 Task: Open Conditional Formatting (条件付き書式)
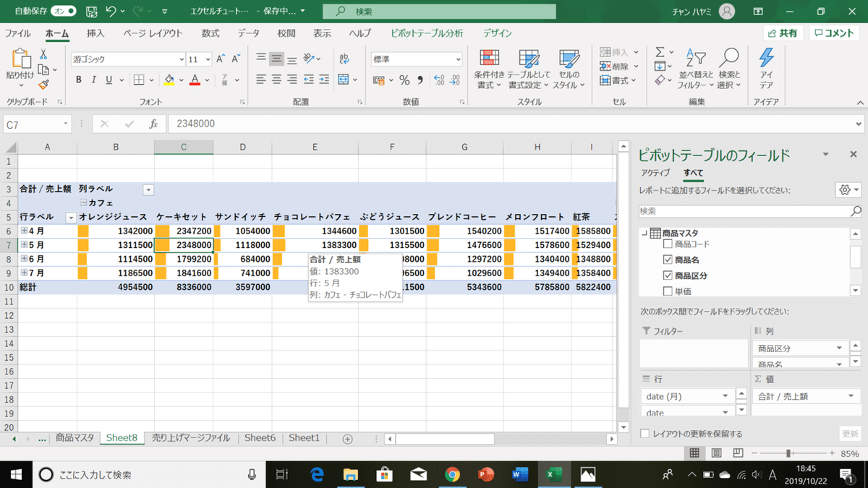(490, 70)
